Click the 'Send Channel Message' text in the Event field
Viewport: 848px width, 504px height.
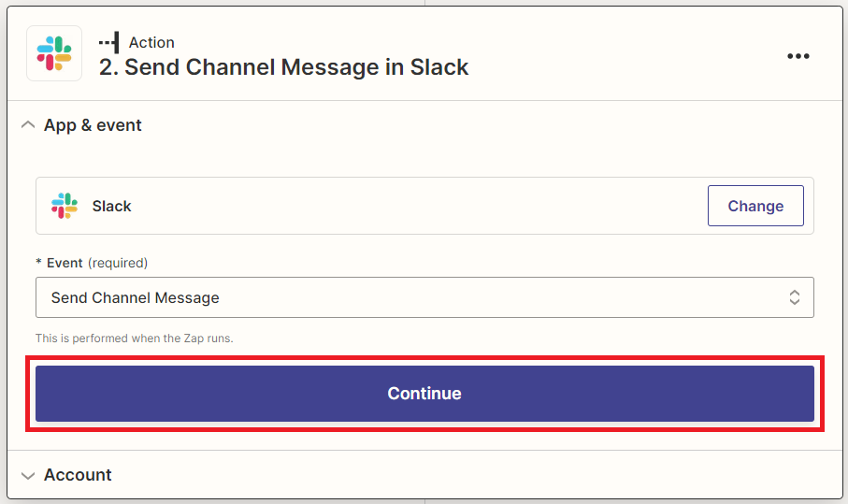(136, 298)
